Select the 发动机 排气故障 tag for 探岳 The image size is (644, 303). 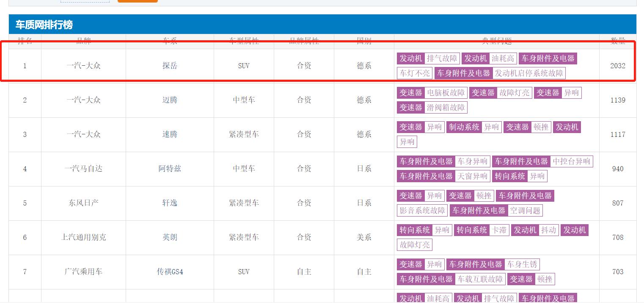click(428, 58)
